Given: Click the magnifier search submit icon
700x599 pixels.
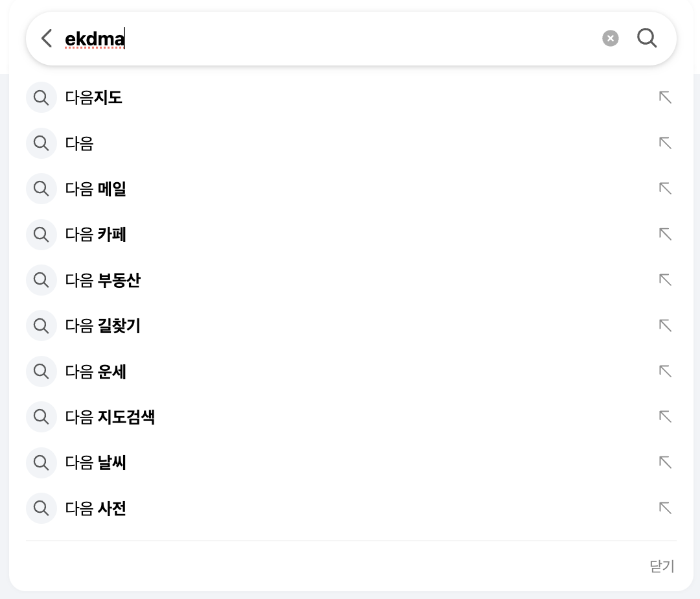Looking at the screenshot, I should 646,38.
